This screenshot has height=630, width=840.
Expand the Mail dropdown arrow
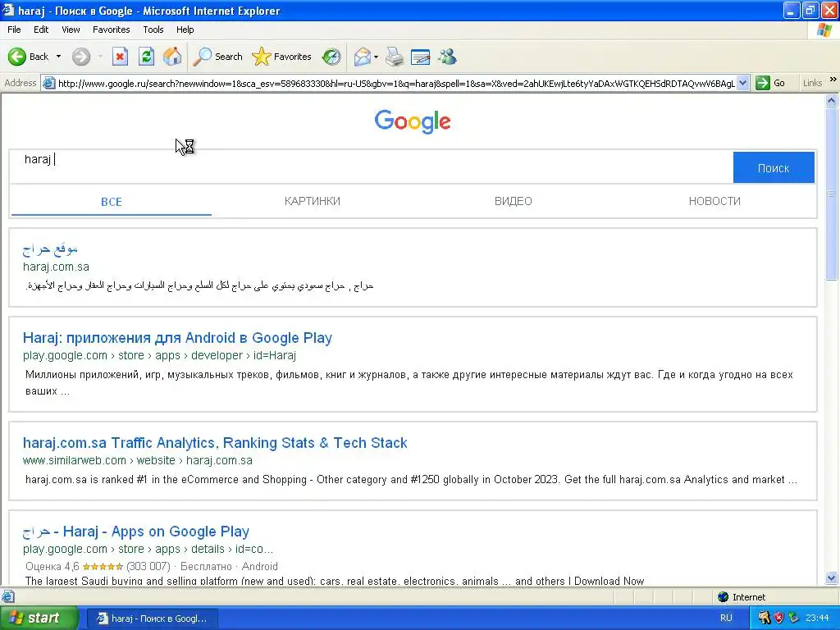click(376, 57)
